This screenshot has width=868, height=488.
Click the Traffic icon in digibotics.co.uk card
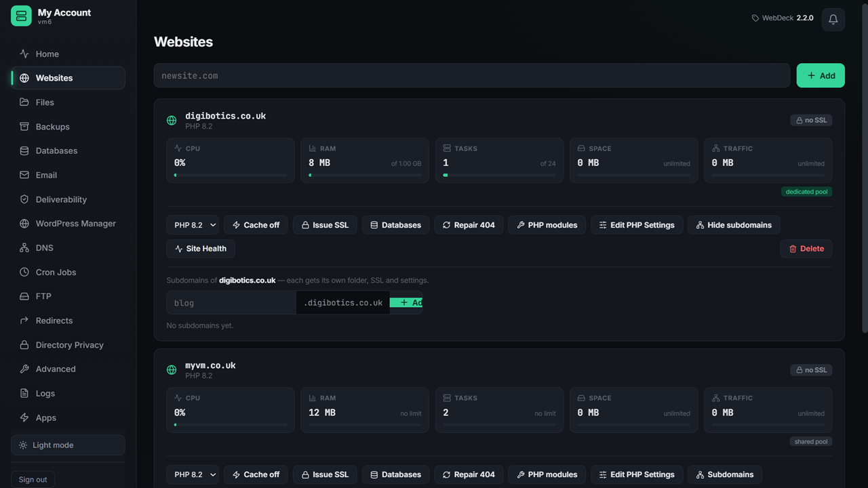click(716, 148)
